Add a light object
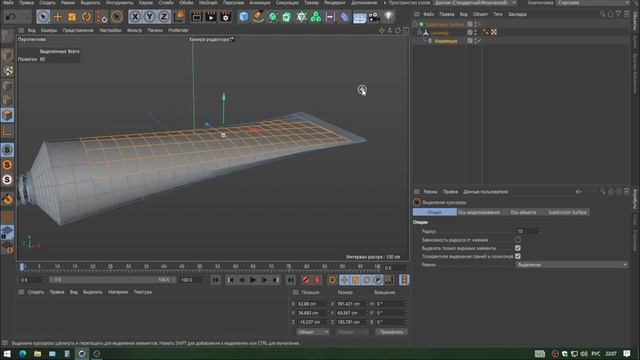640x360 pixels. 389,17
